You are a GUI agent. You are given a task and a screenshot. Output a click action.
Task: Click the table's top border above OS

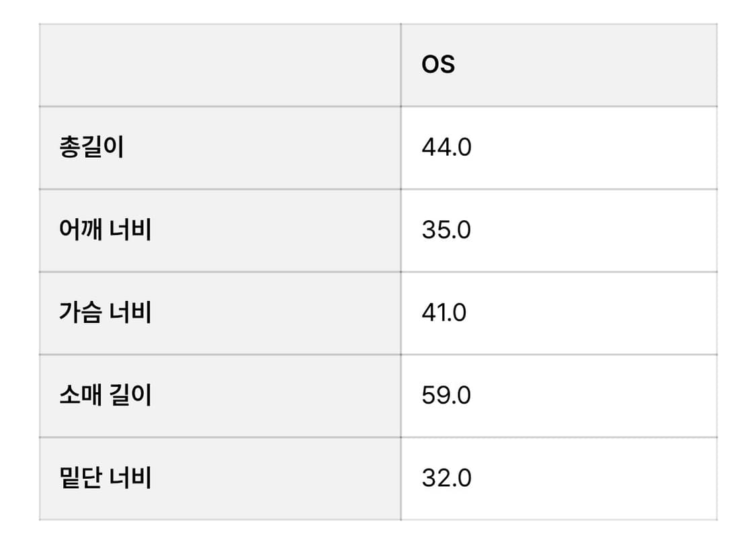558,24
